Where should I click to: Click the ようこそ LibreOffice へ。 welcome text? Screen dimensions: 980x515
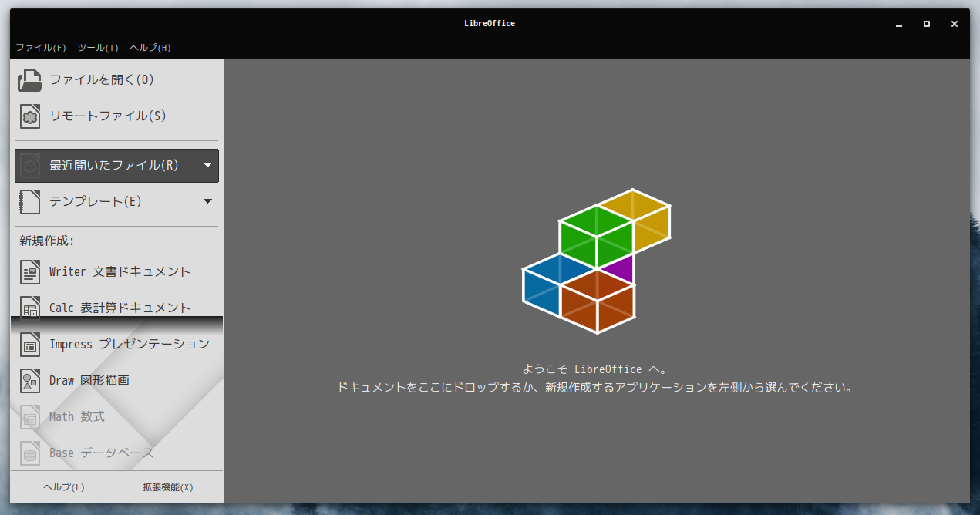[594, 369]
